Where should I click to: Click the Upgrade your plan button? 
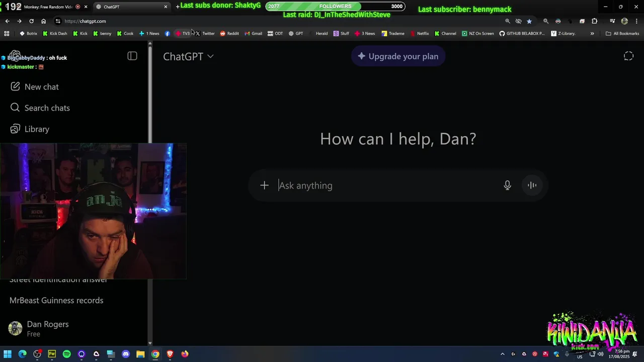click(x=398, y=56)
